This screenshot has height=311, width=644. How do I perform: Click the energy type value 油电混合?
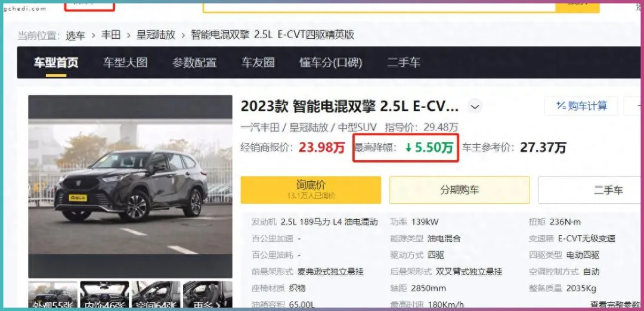click(444, 238)
